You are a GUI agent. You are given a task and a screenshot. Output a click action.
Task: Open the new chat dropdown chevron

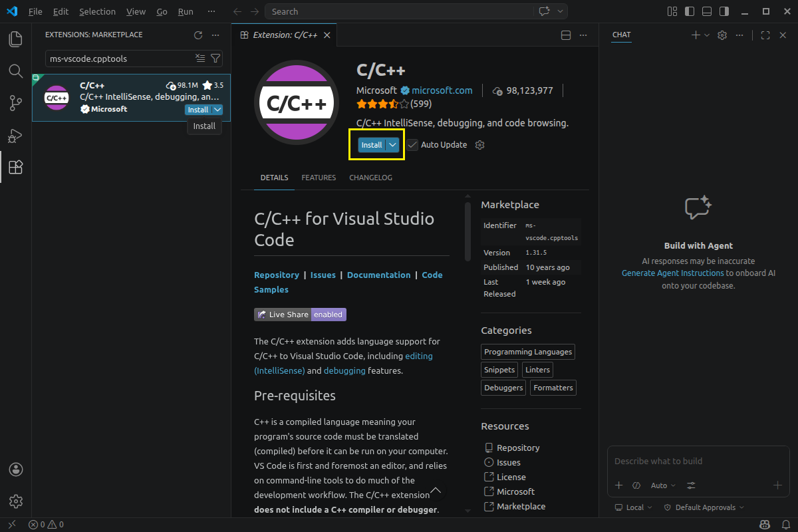706,35
